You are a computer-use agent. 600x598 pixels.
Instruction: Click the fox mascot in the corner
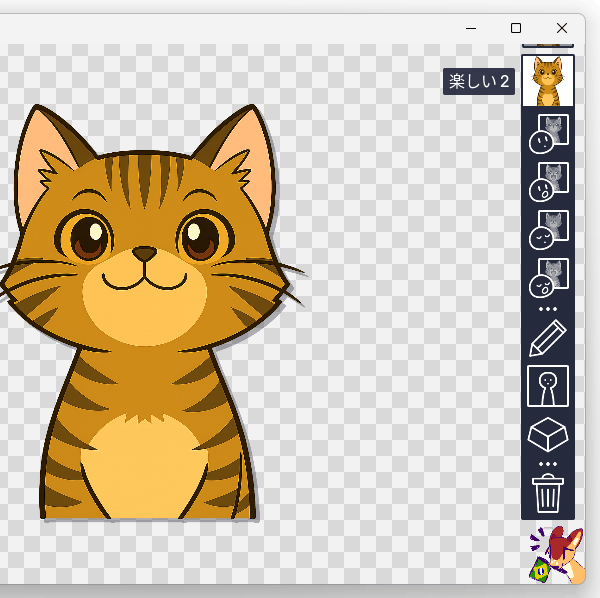557,554
